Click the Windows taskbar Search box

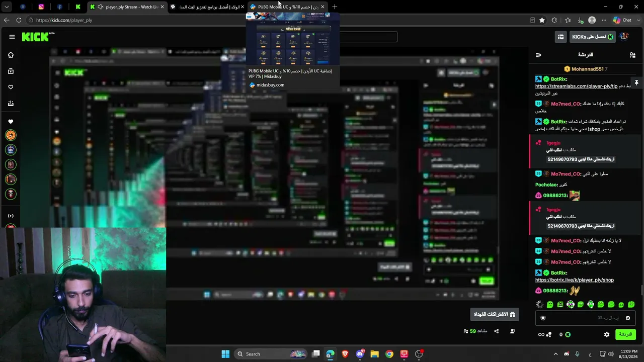(272, 354)
